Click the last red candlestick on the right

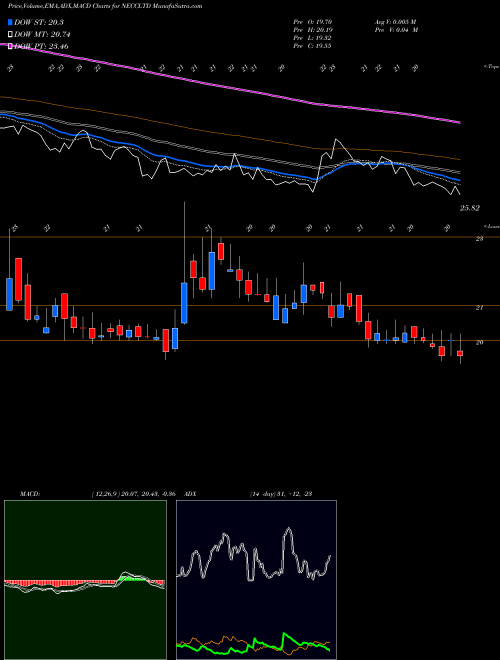coord(460,353)
